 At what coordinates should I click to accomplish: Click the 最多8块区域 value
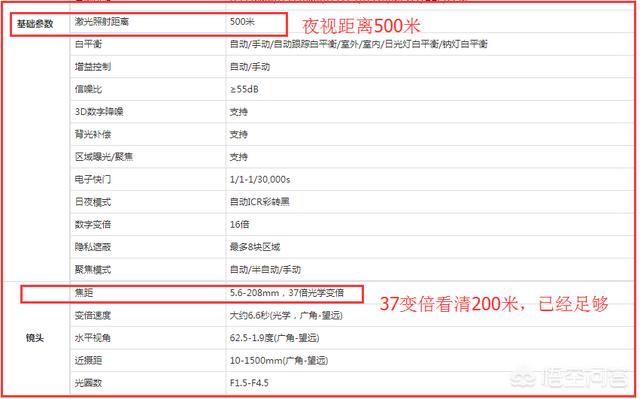[x=255, y=247]
